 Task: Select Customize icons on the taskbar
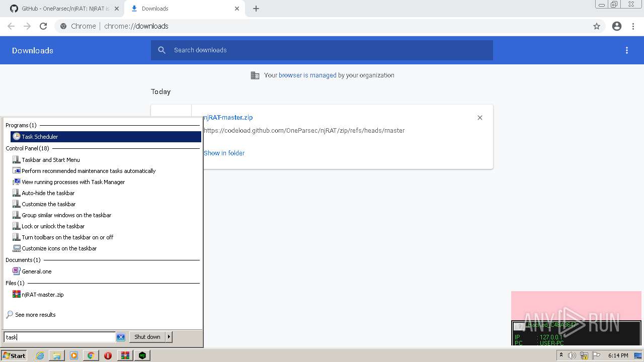(x=59, y=248)
